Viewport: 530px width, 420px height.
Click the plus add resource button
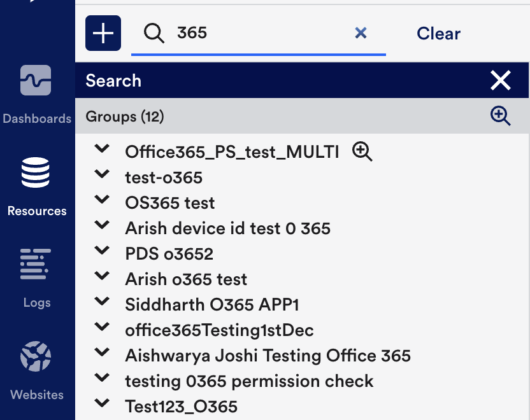click(103, 33)
